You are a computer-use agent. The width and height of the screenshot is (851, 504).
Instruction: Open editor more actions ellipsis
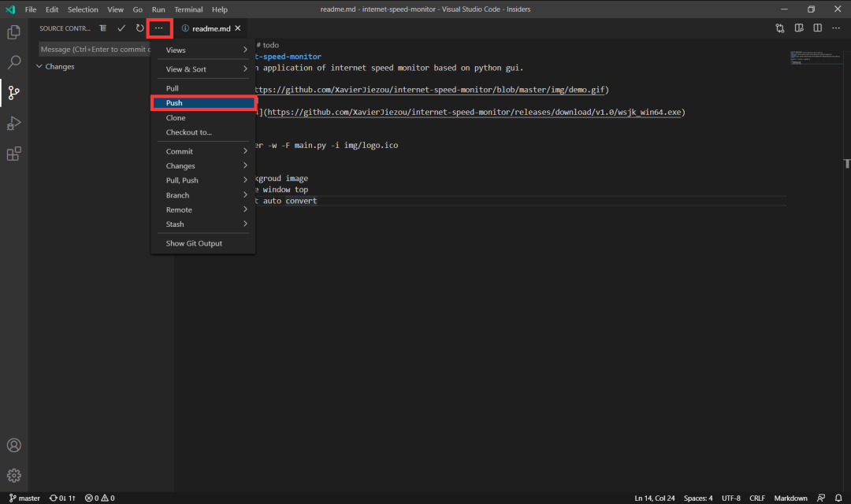pyautogui.click(x=836, y=28)
